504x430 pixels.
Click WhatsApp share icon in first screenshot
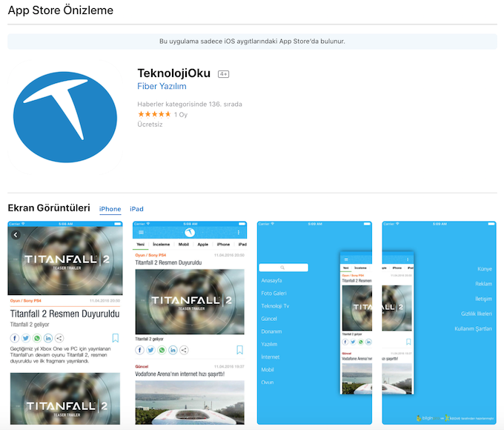coord(37,338)
